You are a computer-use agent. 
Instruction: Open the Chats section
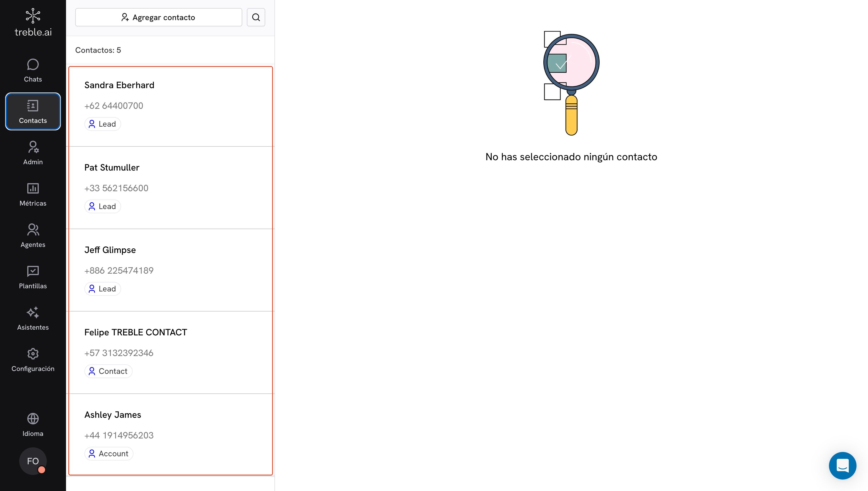pos(33,70)
